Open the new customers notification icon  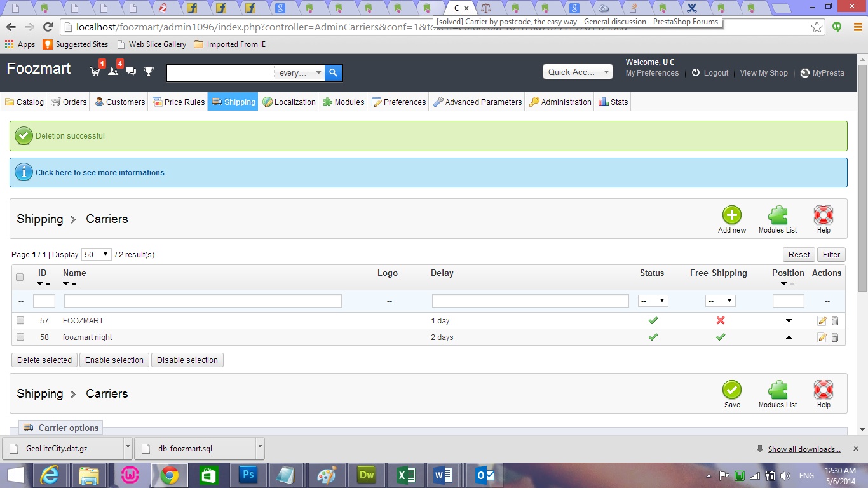pyautogui.click(x=113, y=71)
